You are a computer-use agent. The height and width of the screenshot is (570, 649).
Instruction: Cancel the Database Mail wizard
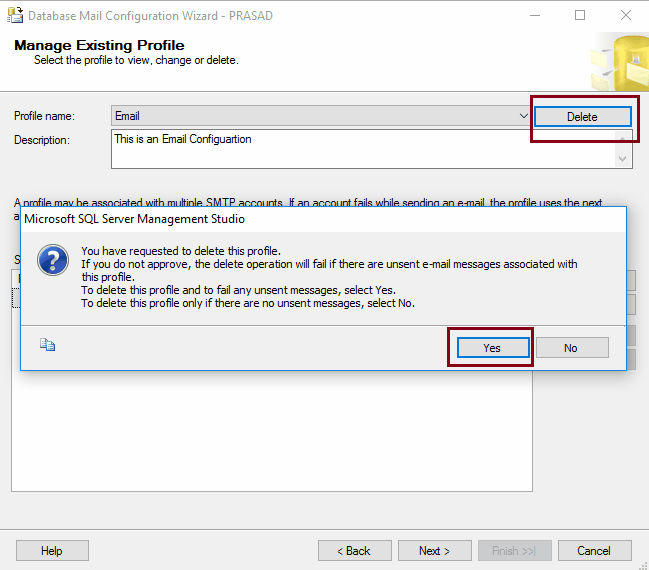click(594, 551)
